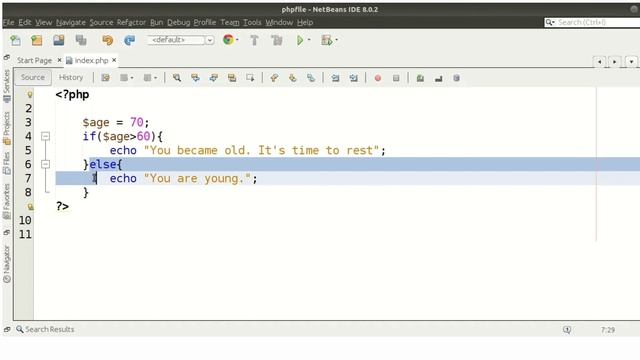Open the Navigate menu
This screenshot has width=640, height=360.
pos(71,22)
